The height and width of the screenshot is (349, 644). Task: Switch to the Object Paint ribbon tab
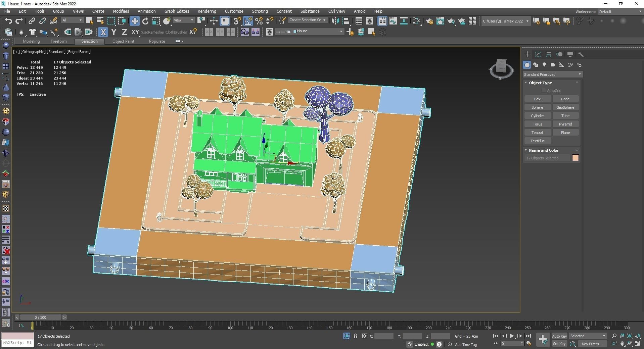[x=123, y=41]
